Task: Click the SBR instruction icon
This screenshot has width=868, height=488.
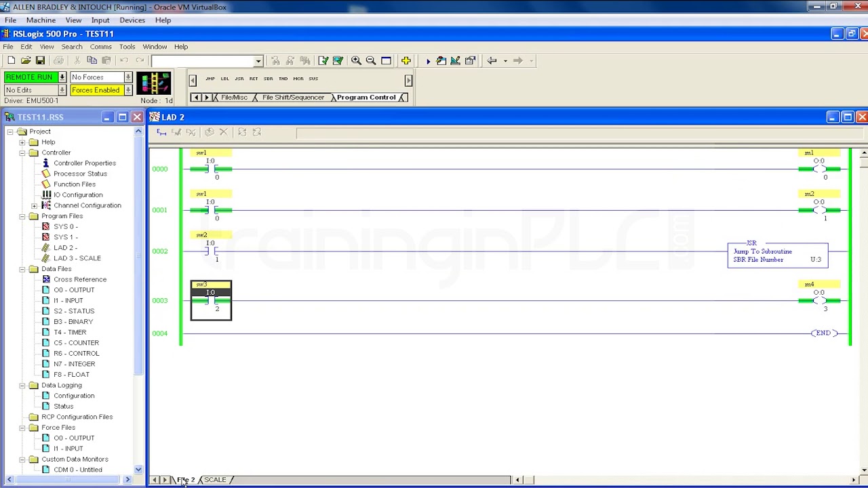Action: [x=268, y=79]
